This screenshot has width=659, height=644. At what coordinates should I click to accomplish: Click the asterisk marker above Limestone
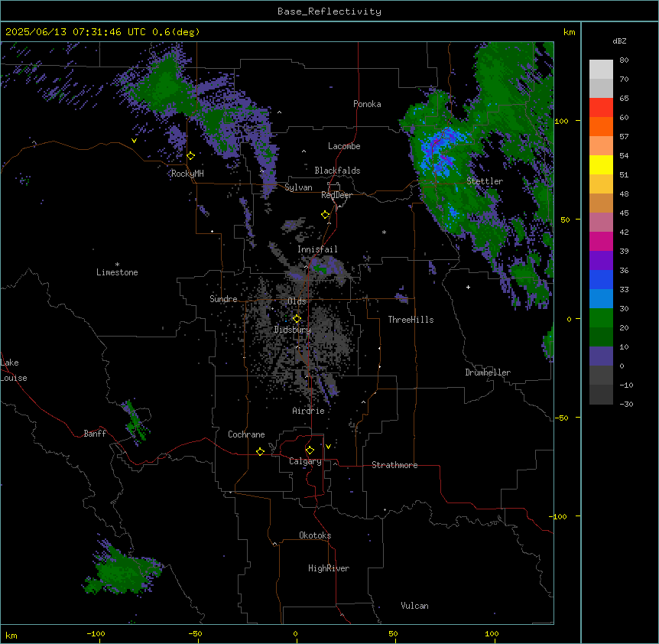coord(117,265)
